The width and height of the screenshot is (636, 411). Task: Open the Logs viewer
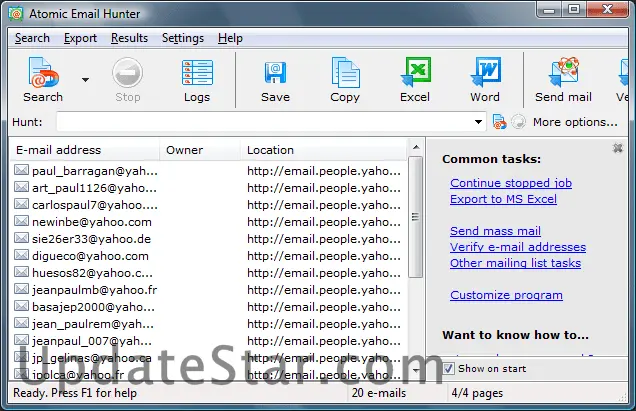[197, 79]
